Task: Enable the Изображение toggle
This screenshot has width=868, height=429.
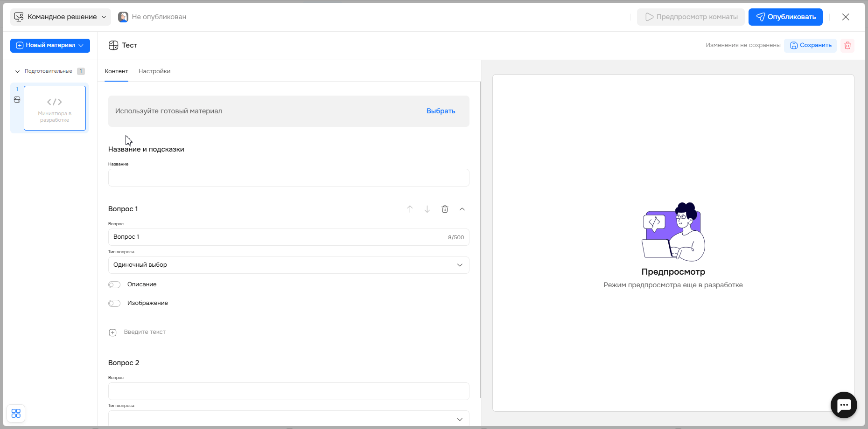Action: (x=114, y=304)
